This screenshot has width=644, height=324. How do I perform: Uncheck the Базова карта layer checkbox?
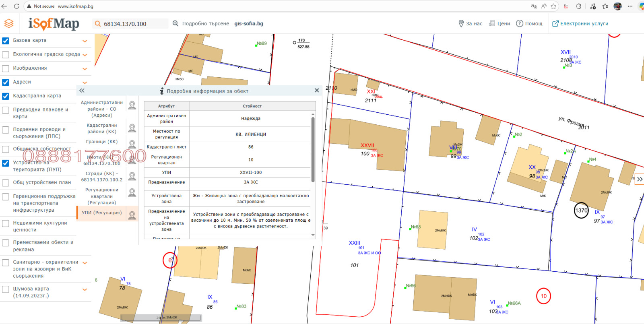pyautogui.click(x=6, y=41)
